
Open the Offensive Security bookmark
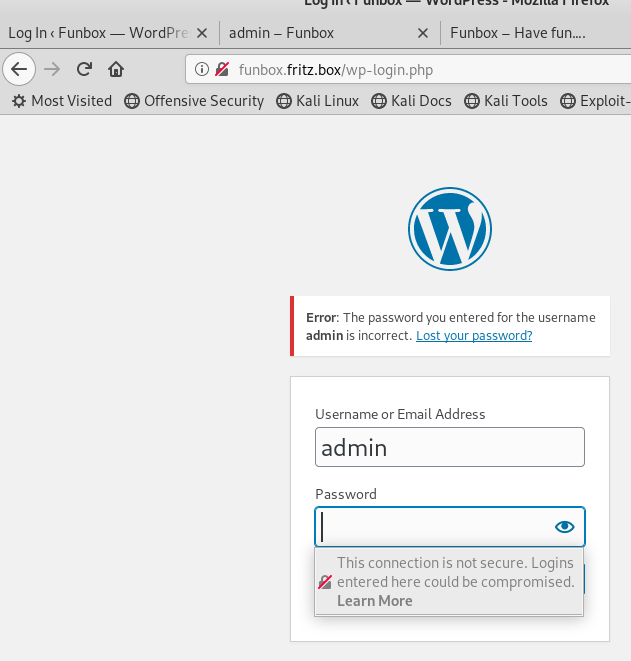coord(194,101)
